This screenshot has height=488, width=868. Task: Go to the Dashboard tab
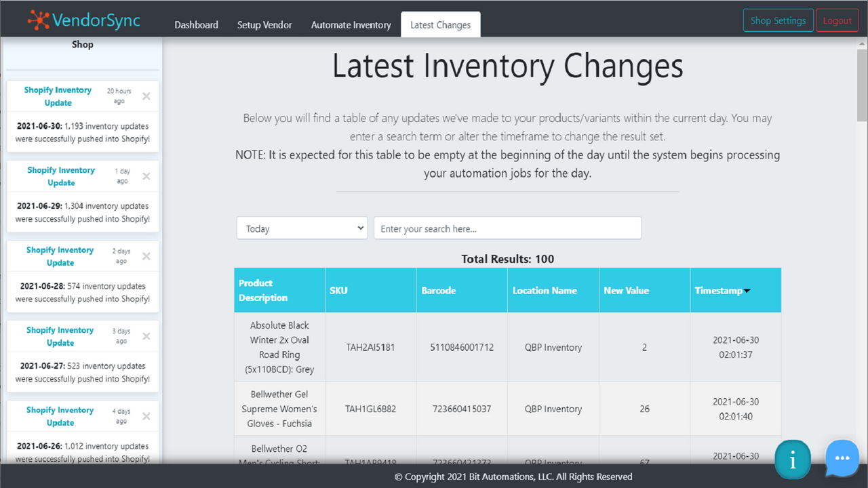point(197,24)
